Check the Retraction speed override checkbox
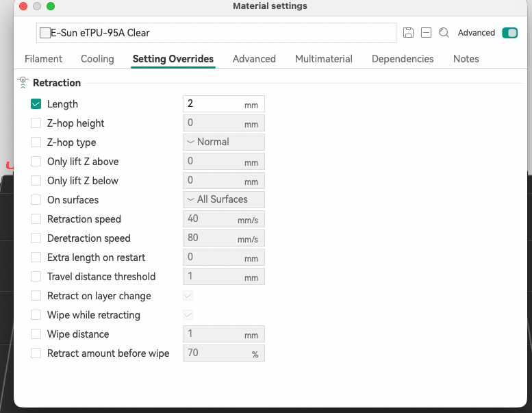The width and height of the screenshot is (532, 413). 36,219
